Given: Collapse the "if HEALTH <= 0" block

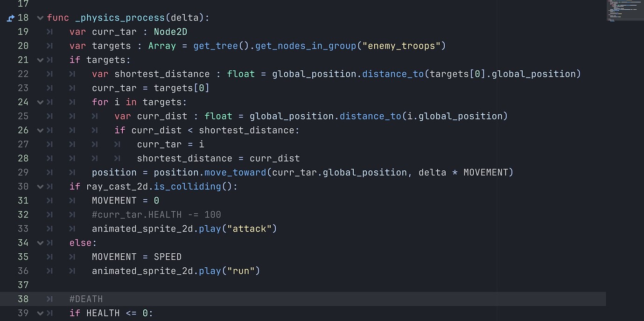Looking at the screenshot, I should click(x=40, y=313).
